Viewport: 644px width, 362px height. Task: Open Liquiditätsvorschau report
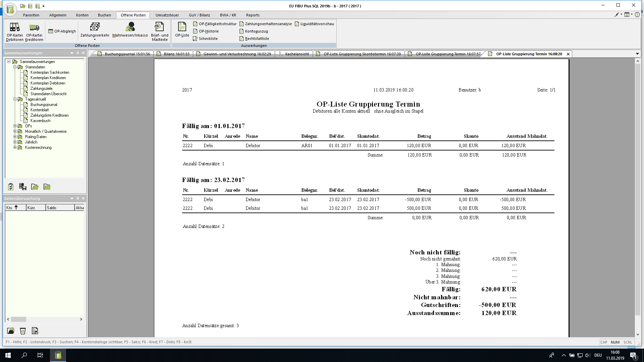click(x=314, y=24)
